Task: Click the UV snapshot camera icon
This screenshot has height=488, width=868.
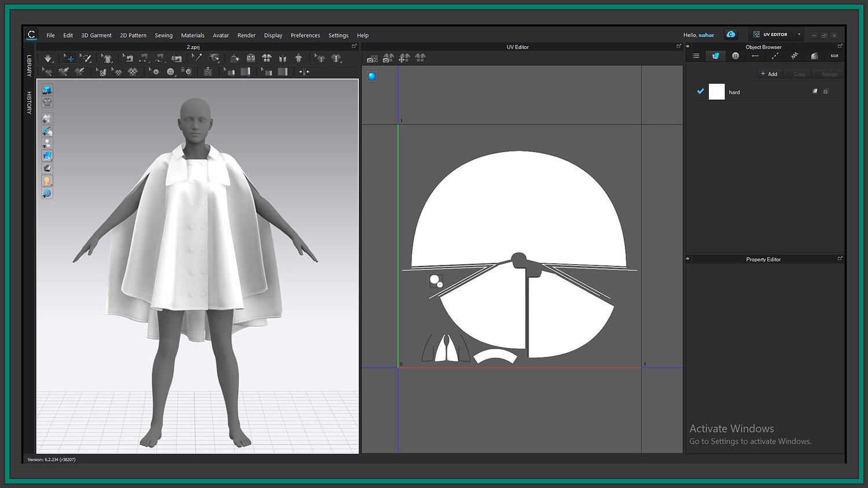Action: 372,58
